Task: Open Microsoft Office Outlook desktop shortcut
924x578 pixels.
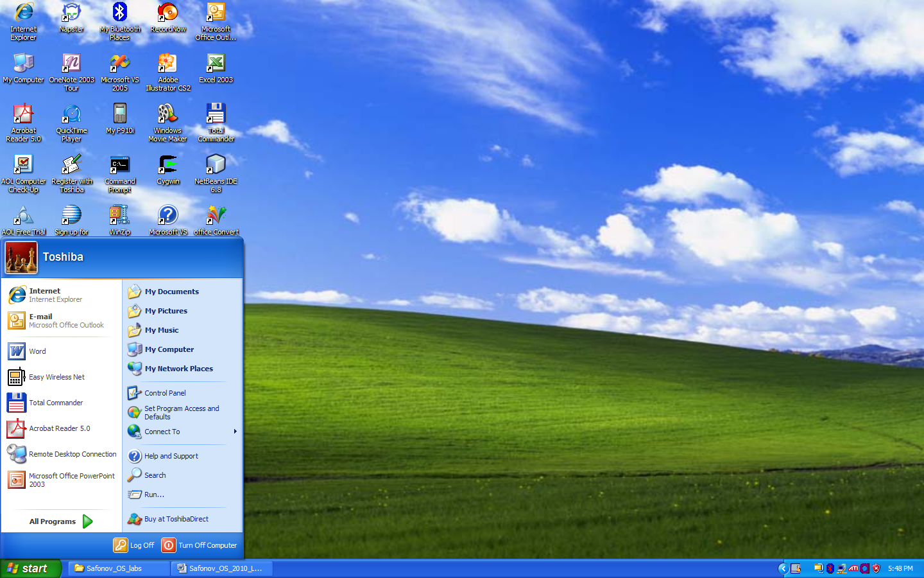Action: (x=216, y=21)
